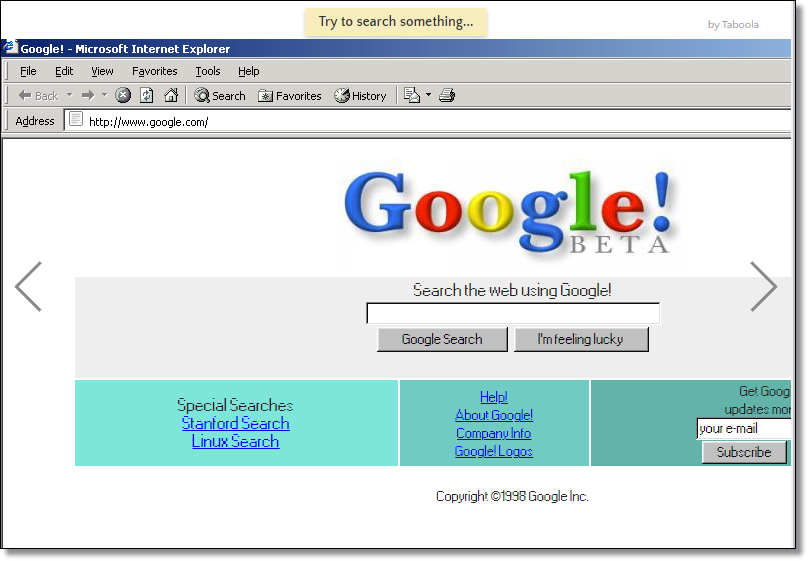Viewport: 808px width, 561px height.
Task: Click the your e-mail input field
Action: click(x=744, y=429)
